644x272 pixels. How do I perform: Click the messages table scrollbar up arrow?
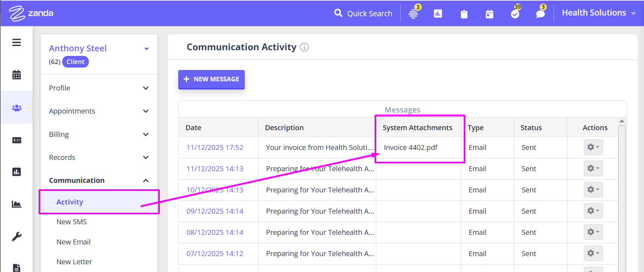point(622,121)
